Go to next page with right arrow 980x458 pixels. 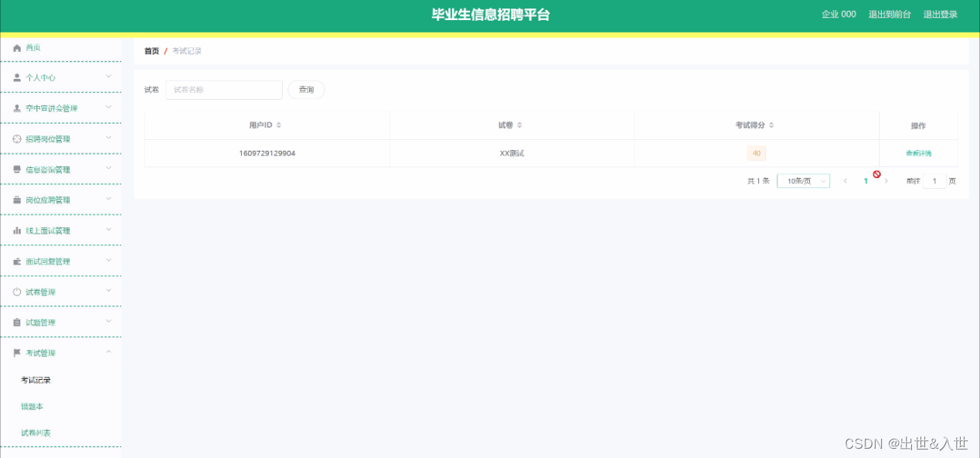pyautogui.click(x=886, y=181)
